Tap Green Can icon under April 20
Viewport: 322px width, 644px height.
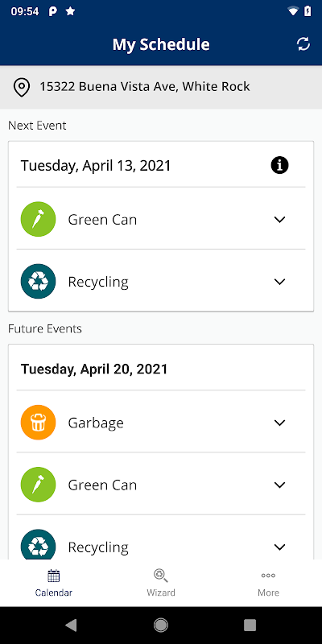coord(38,485)
